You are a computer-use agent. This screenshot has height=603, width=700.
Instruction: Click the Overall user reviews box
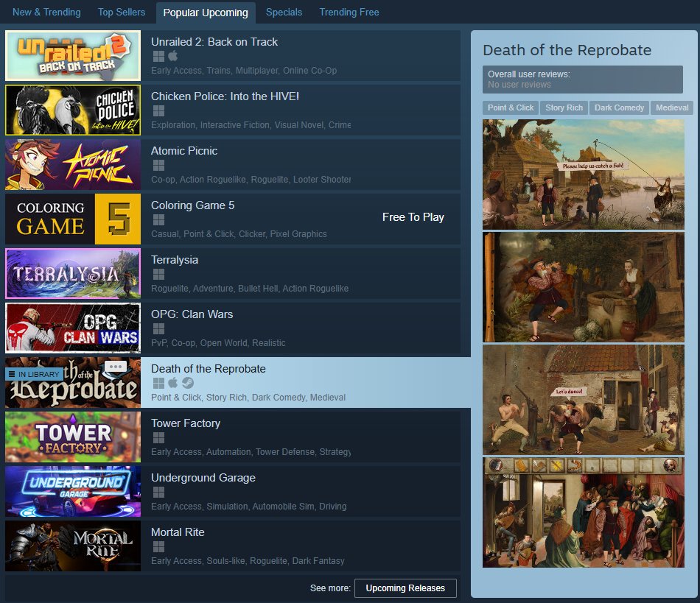coord(583,80)
